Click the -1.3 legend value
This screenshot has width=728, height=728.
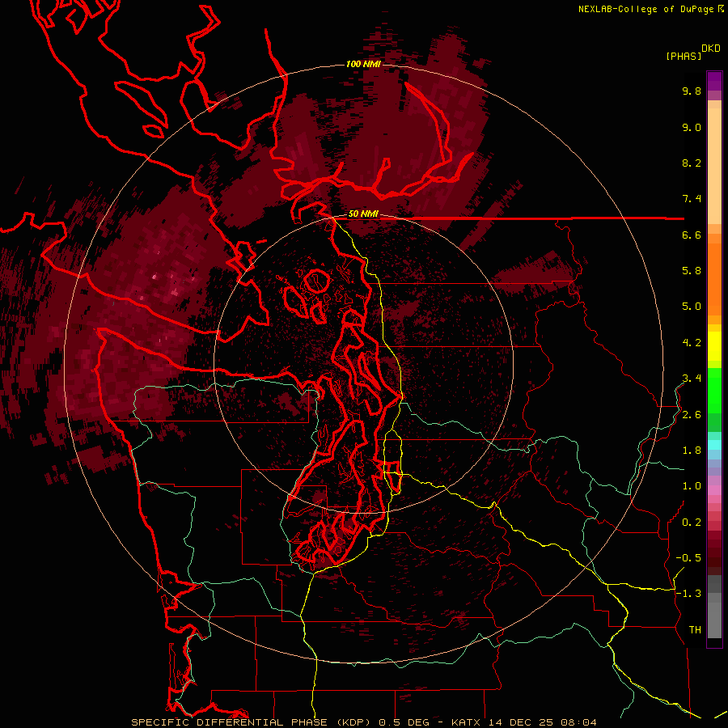pos(688,594)
